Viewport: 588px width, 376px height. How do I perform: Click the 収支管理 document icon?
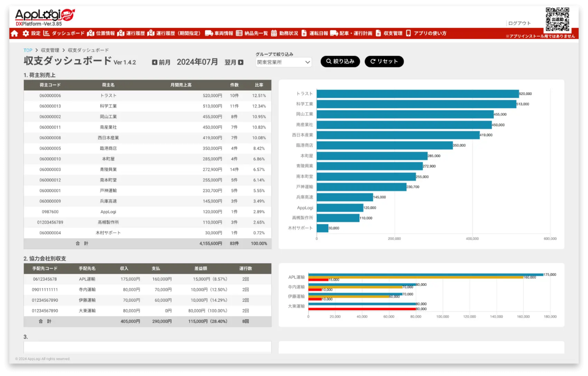tap(378, 33)
